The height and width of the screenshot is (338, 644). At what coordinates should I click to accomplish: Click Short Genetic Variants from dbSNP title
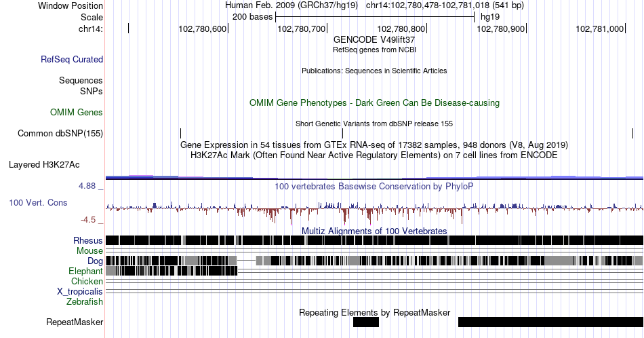coord(374,124)
